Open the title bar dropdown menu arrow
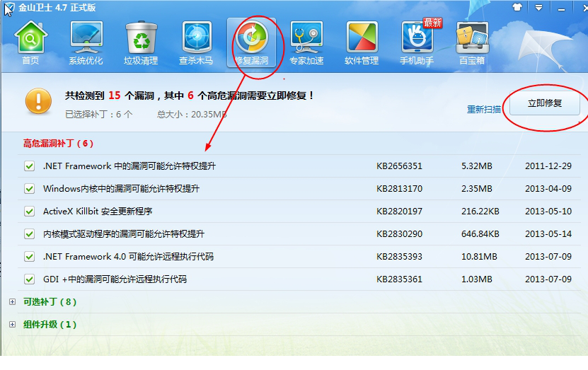This screenshot has width=588, height=370. click(x=539, y=7)
